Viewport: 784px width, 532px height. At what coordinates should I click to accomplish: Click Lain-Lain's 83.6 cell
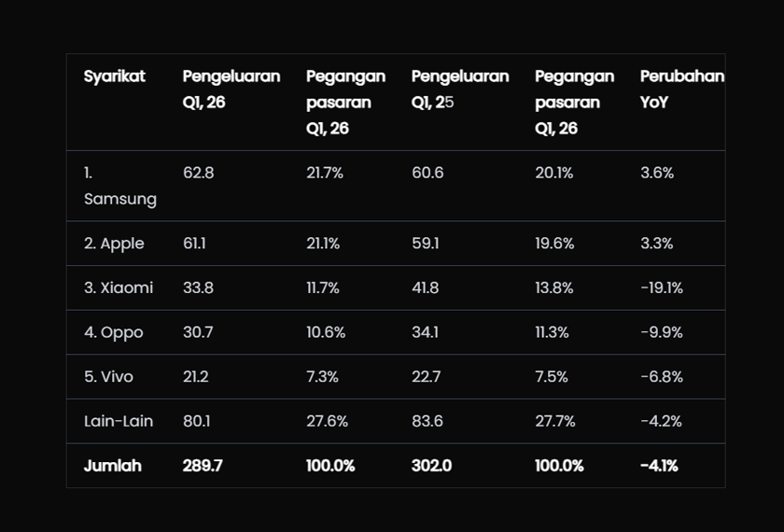click(427, 421)
